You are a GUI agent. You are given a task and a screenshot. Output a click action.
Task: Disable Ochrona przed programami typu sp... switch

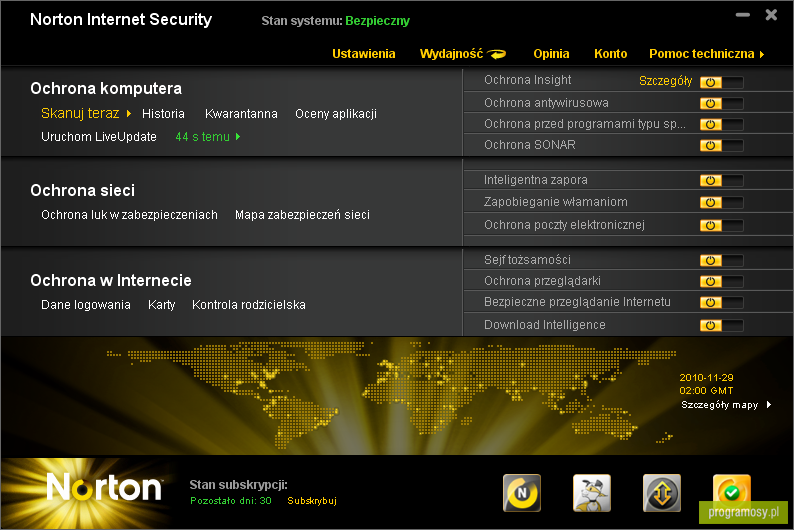pos(722,125)
